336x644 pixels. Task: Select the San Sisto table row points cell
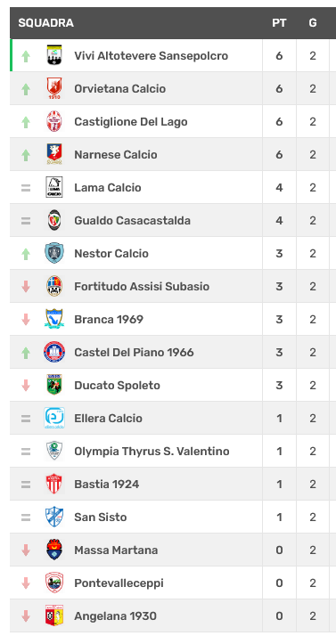point(279,517)
